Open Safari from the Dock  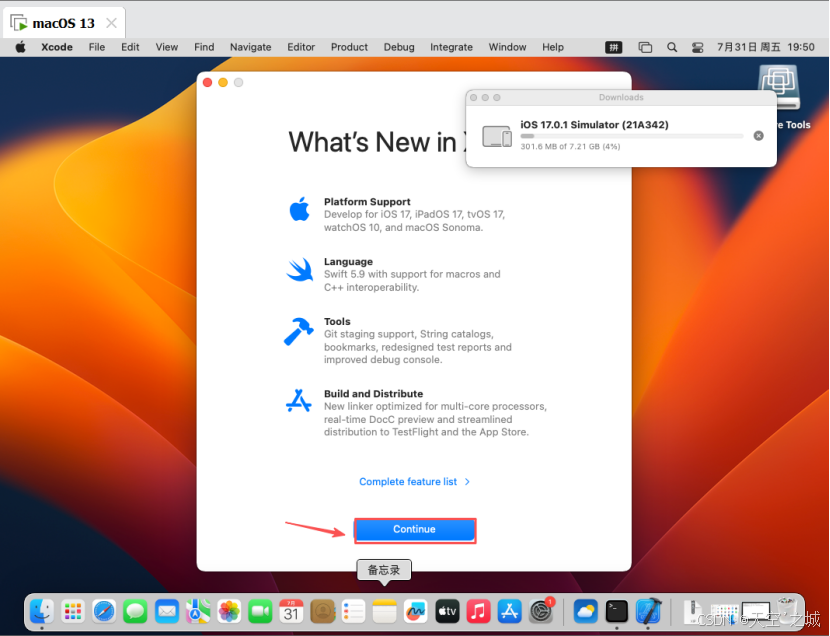(104, 612)
